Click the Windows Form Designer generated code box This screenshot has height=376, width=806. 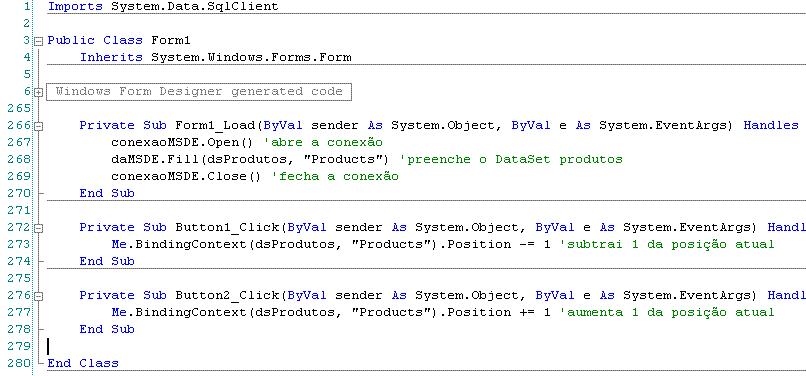click(199, 92)
